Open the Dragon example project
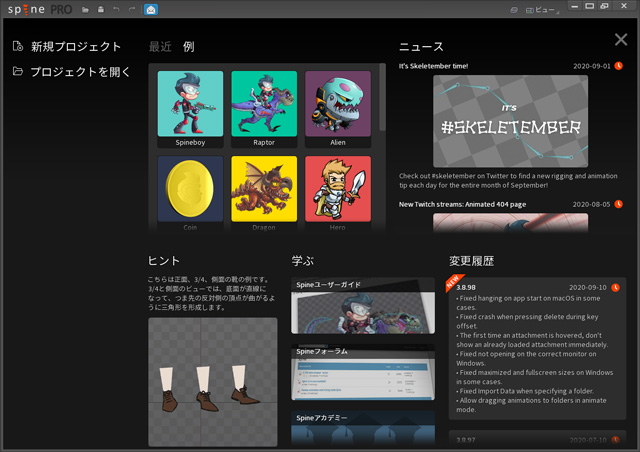The height and width of the screenshot is (452, 640). coord(263,192)
